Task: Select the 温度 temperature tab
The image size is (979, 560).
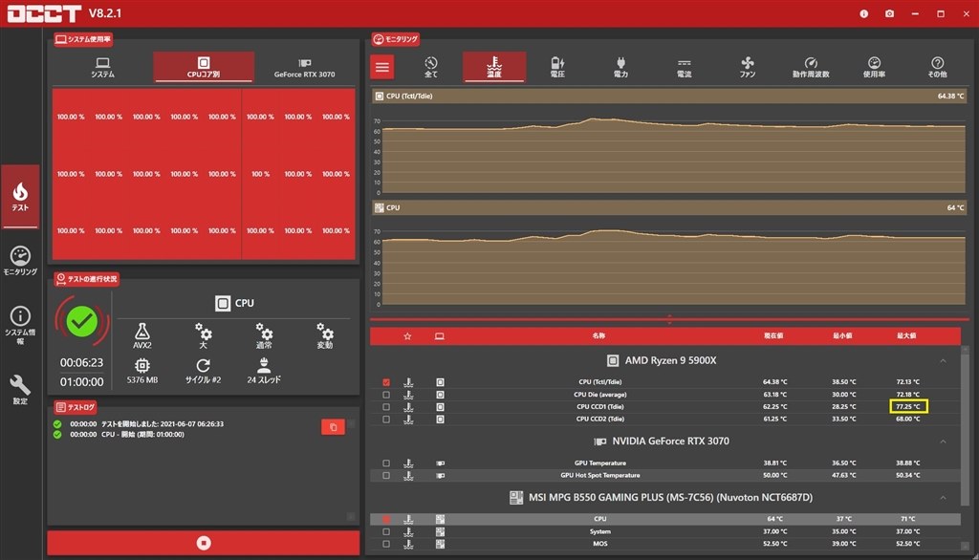Action: pyautogui.click(x=494, y=68)
